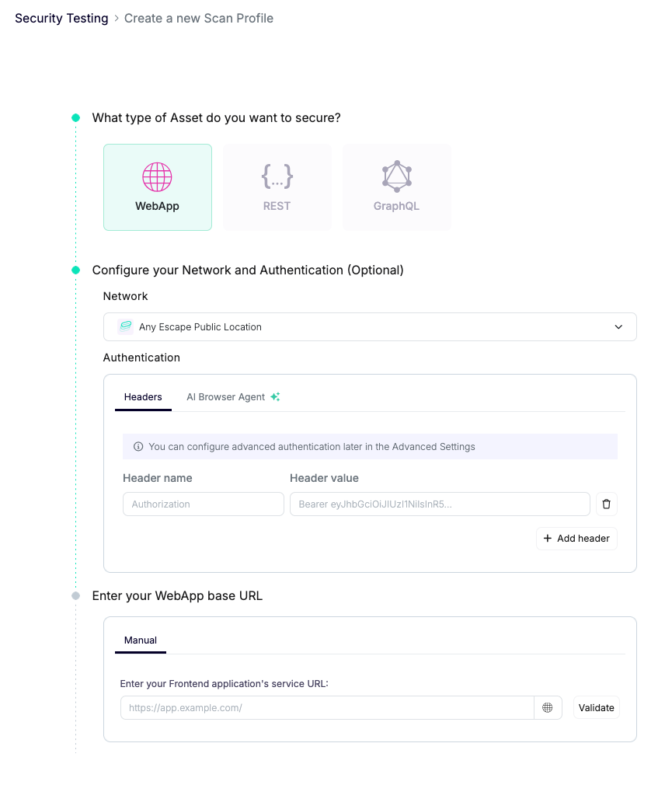
Task: Click the Escape location icon in Network field
Action: 125,327
